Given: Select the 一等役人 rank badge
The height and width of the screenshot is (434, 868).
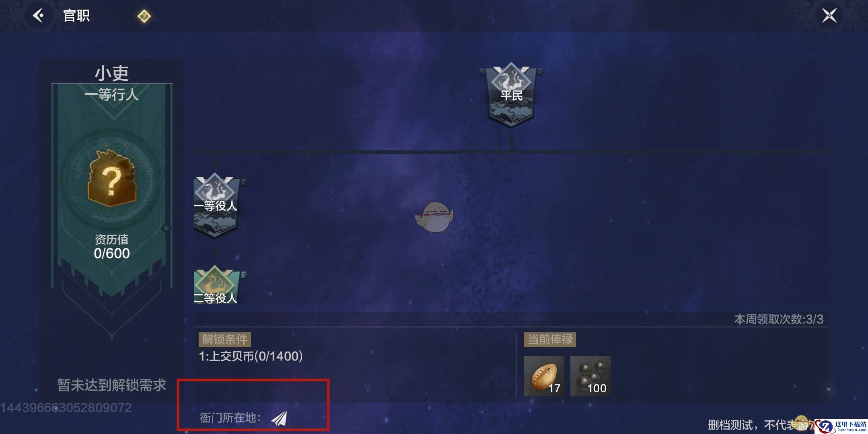Looking at the screenshot, I should point(216,205).
